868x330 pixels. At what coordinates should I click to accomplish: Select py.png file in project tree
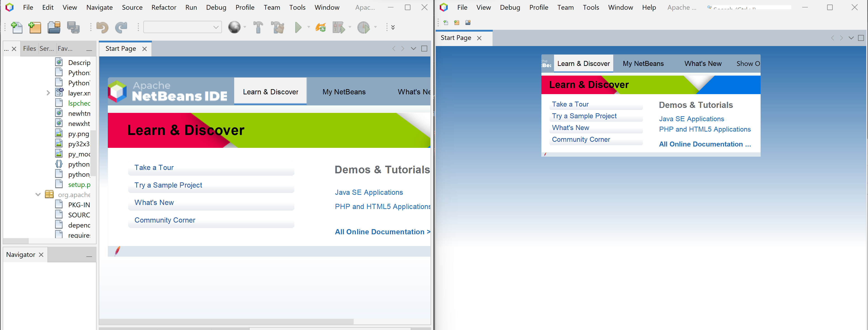click(78, 134)
